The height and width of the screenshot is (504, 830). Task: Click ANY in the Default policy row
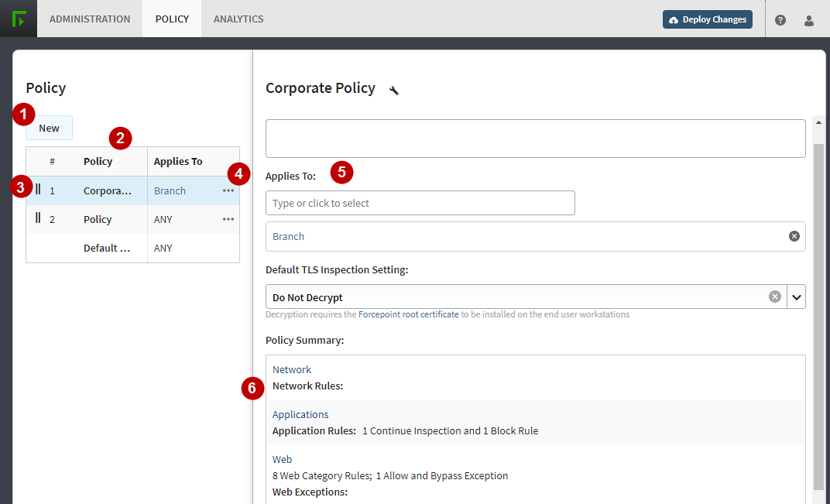point(163,248)
